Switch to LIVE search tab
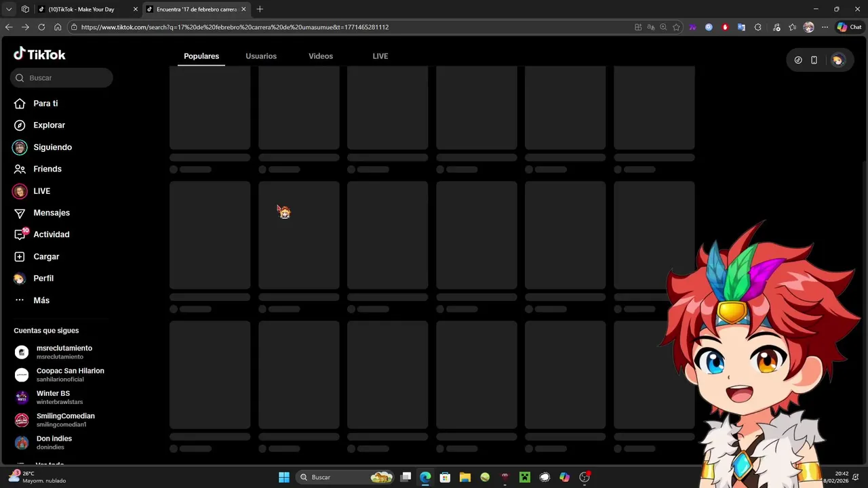This screenshot has width=868, height=488. [380, 56]
